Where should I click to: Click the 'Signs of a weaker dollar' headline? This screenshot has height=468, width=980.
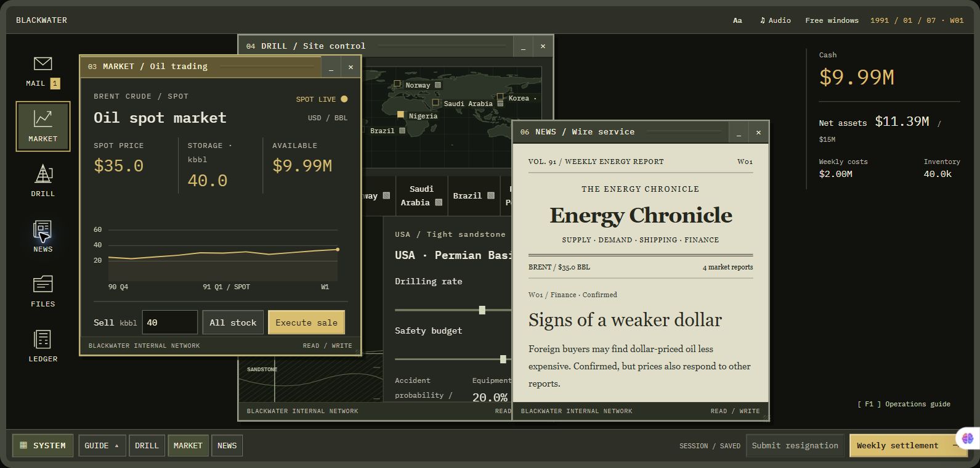(x=625, y=319)
